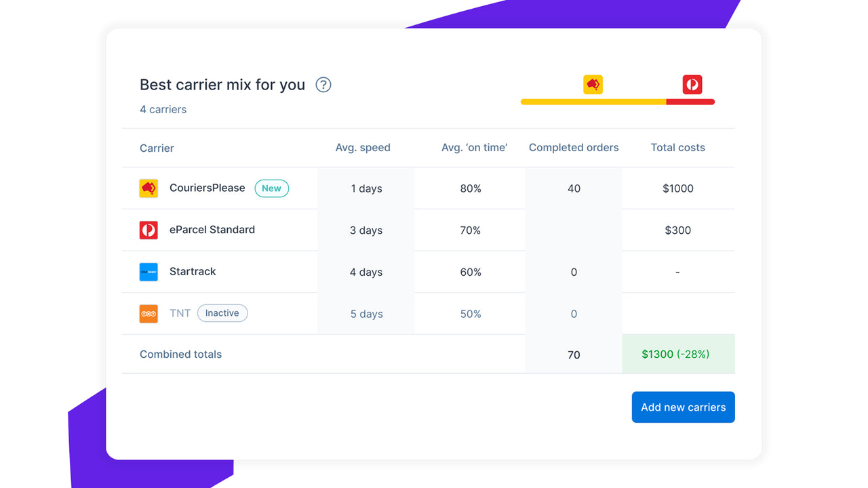
Task: Toggle the Inactive badge on TNT
Action: (x=222, y=313)
